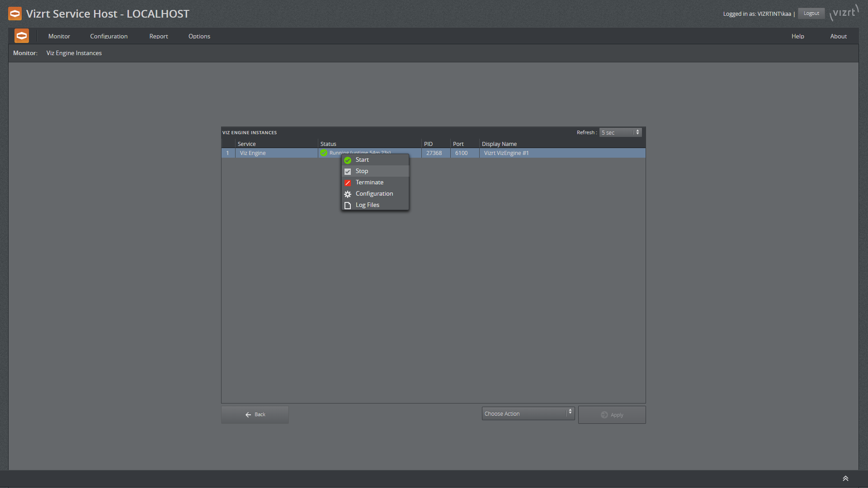Click the Stop checkbox icon in context menu
The height and width of the screenshot is (488, 868).
click(x=348, y=172)
